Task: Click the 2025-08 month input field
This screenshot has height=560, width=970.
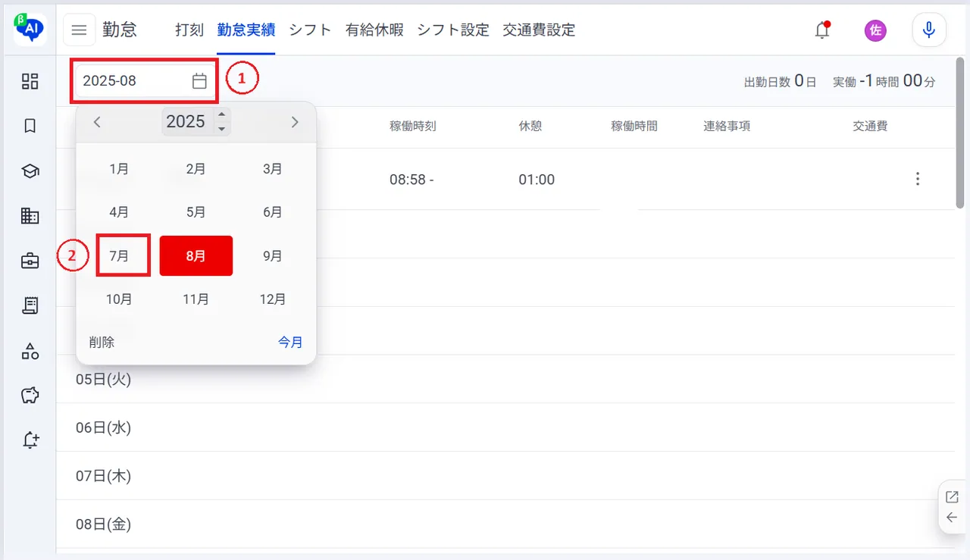Action: tap(145, 81)
